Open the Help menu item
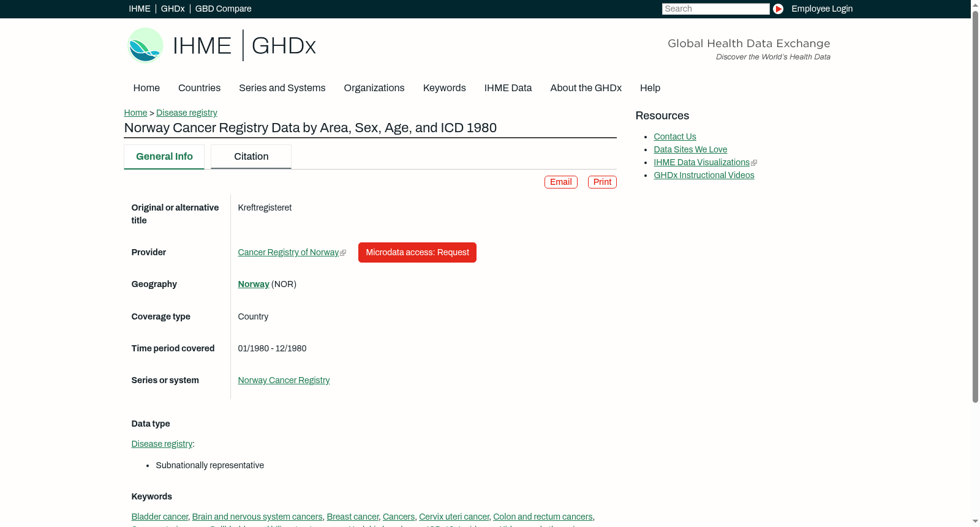Viewport: 980px width, 527px height. [x=650, y=88]
